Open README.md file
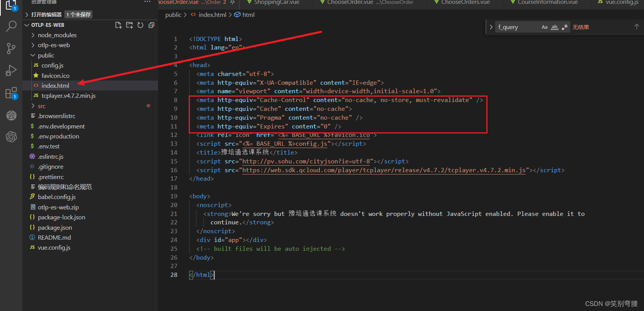 pyautogui.click(x=90, y=237)
